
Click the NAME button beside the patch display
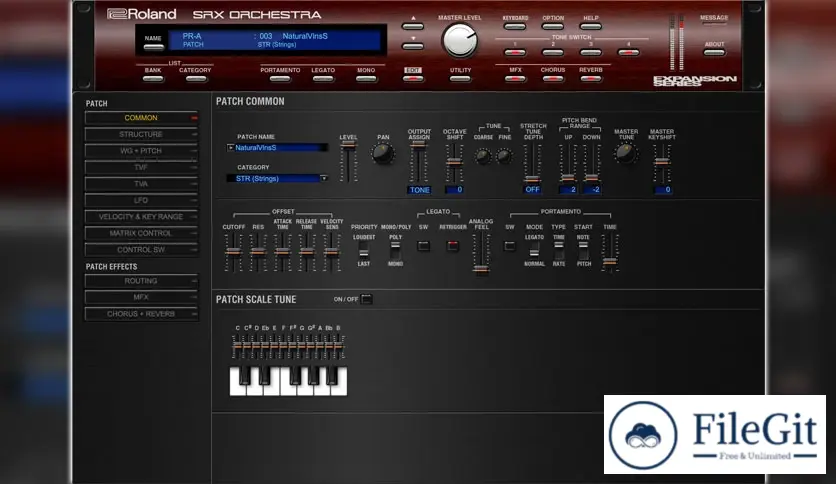point(153,47)
